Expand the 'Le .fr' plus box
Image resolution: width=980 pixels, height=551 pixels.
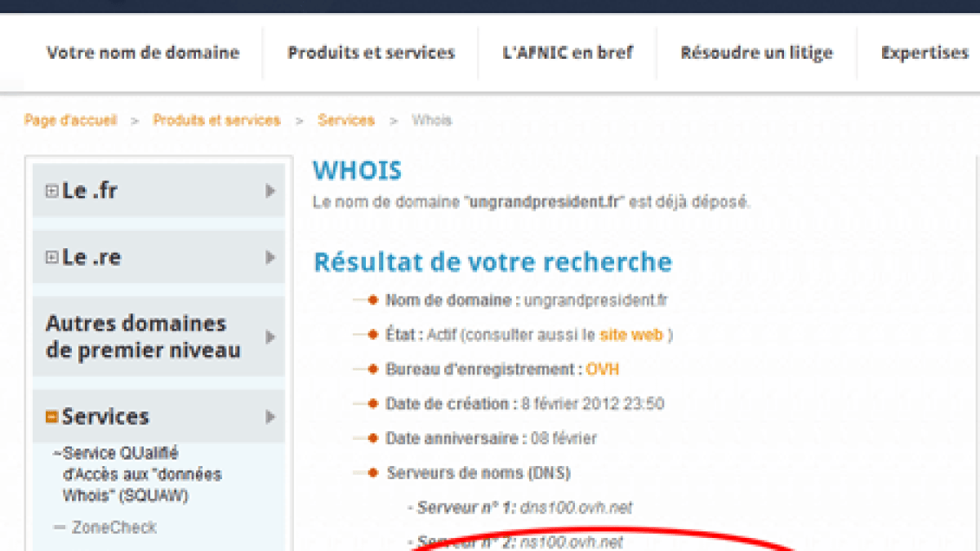tap(51, 191)
